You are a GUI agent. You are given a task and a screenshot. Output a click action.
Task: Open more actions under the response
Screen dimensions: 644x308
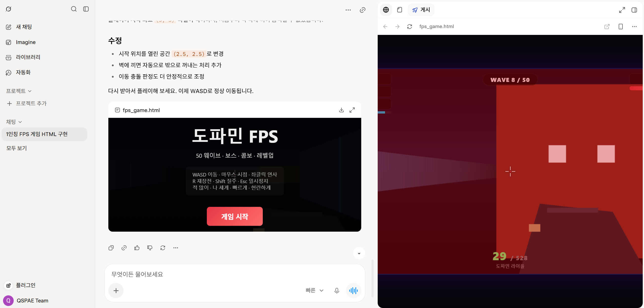[x=176, y=248]
